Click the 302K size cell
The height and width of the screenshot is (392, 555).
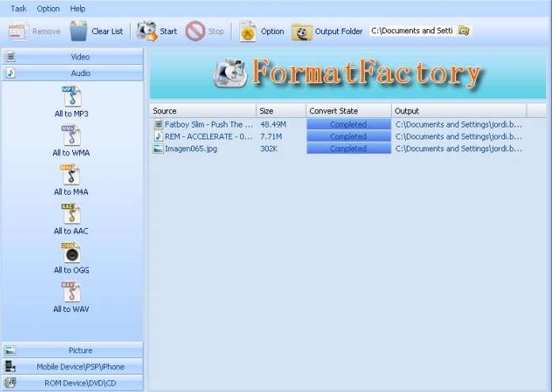pyautogui.click(x=269, y=149)
